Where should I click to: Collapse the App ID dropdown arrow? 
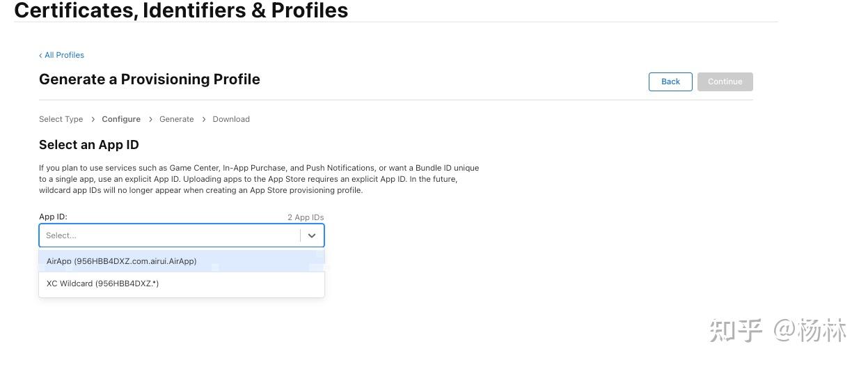(312, 235)
